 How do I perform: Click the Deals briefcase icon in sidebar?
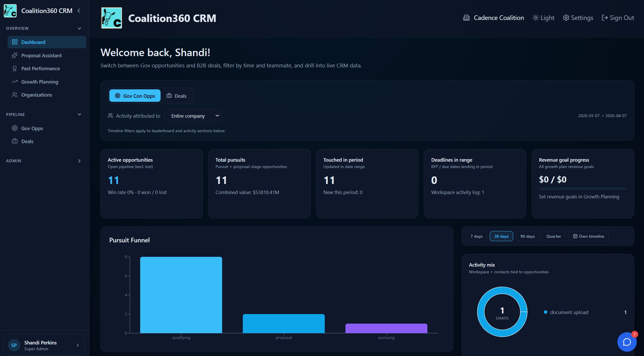coord(14,141)
